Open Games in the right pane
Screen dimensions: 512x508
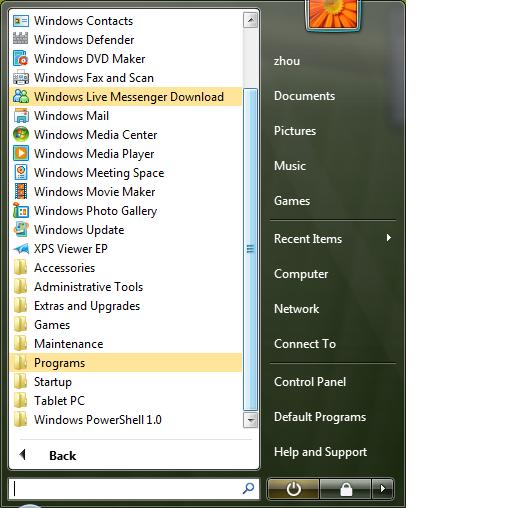(x=292, y=201)
